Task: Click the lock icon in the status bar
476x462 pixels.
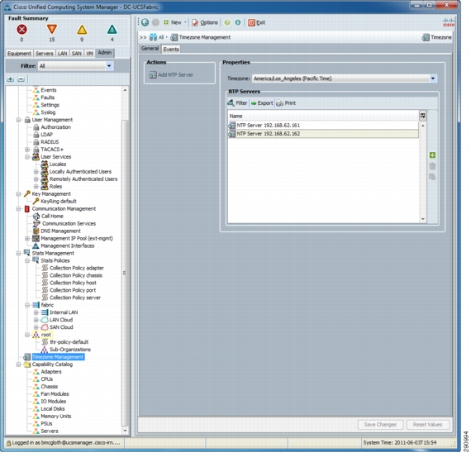Action: pos(8,443)
